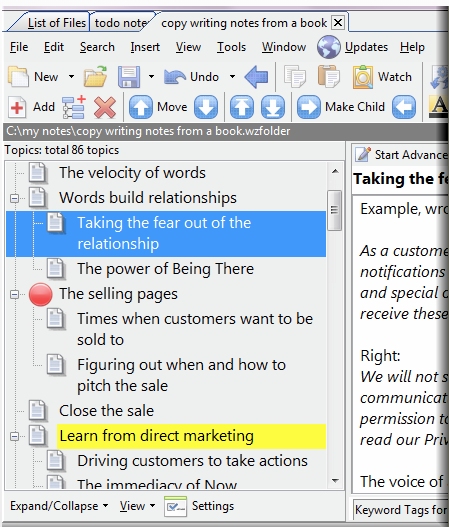
Task: Collapse The selling pages tree node
Action: (x=14, y=294)
